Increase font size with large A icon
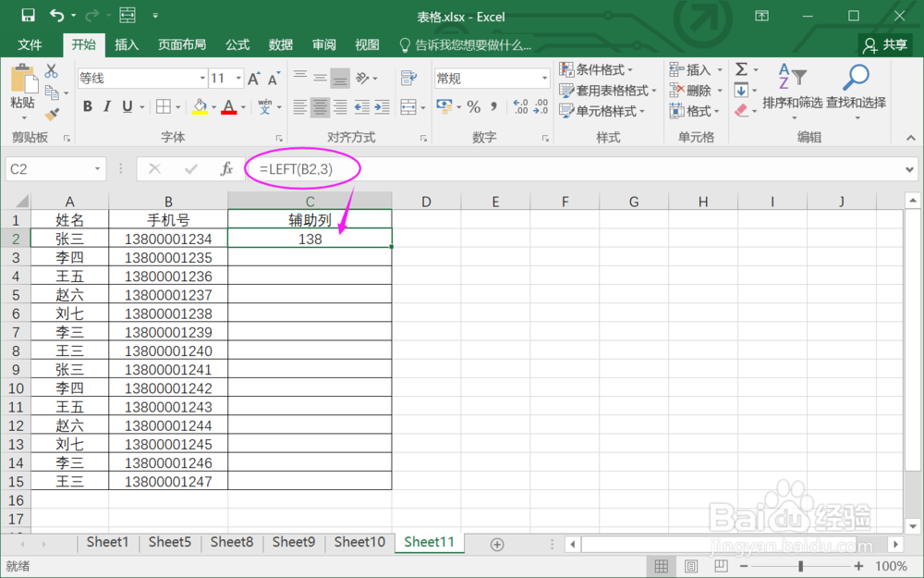924x578 pixels. (x=254, y=79)
